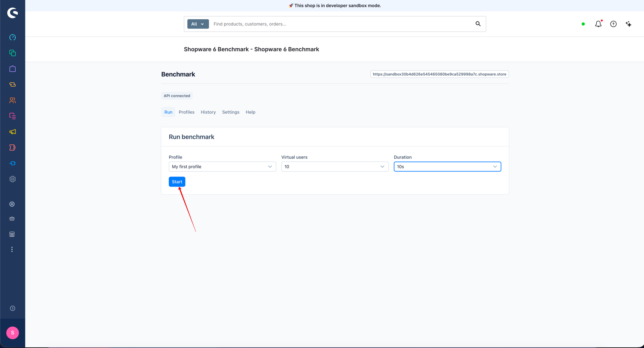Open the basket sales channel icon

click(12, 219)
